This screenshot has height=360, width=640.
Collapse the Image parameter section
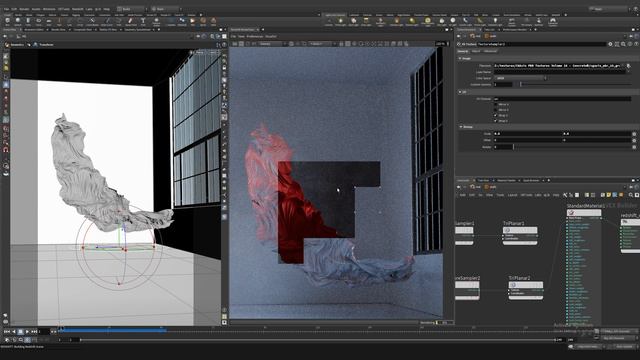tap(460, 58)
